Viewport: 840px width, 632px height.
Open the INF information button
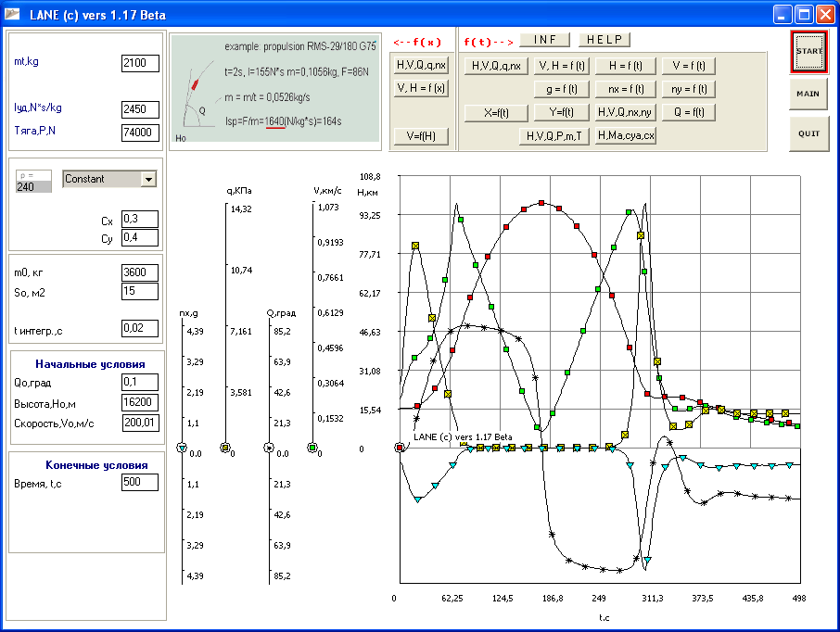coord(545,40)
